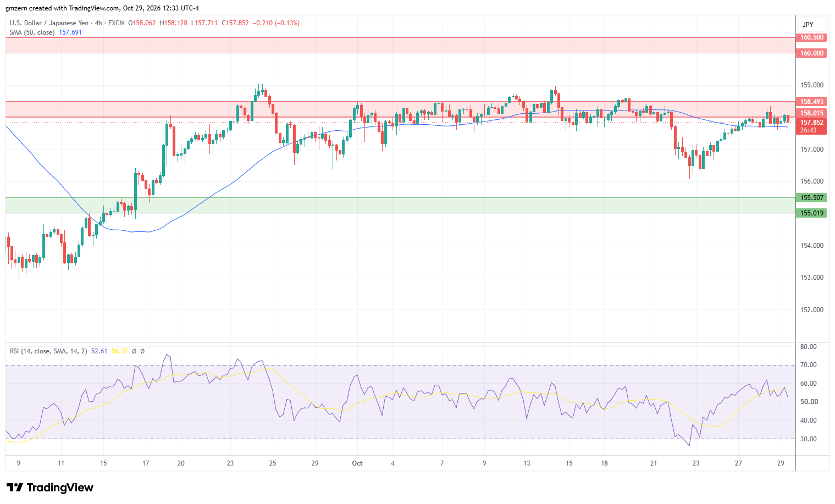This screenshot has width=835, height=504.
Task: Click 156.000 on the price axis
Action: 812,181
